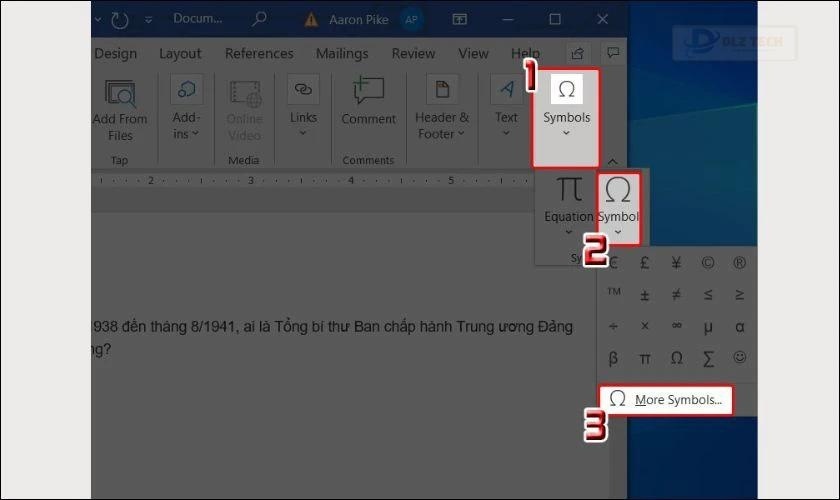
Task: Insert the beta symbol
Action: pos(614,358)
